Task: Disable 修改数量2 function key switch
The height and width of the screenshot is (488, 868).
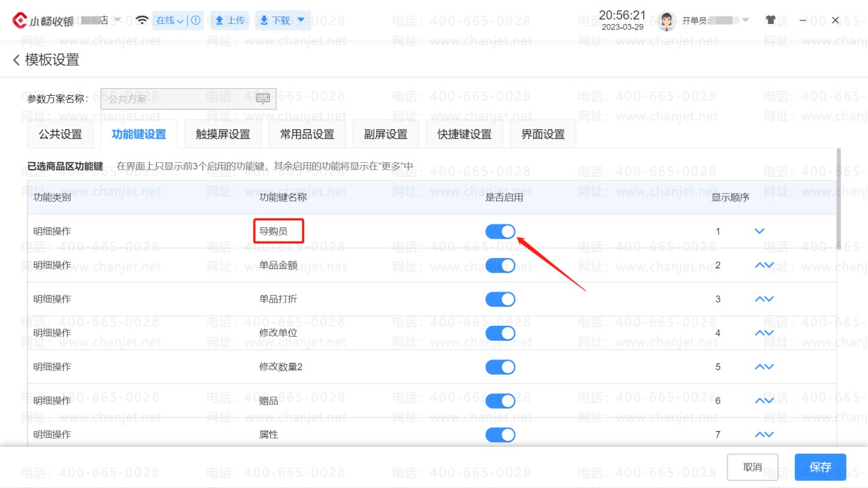Action: coord(500,367)
